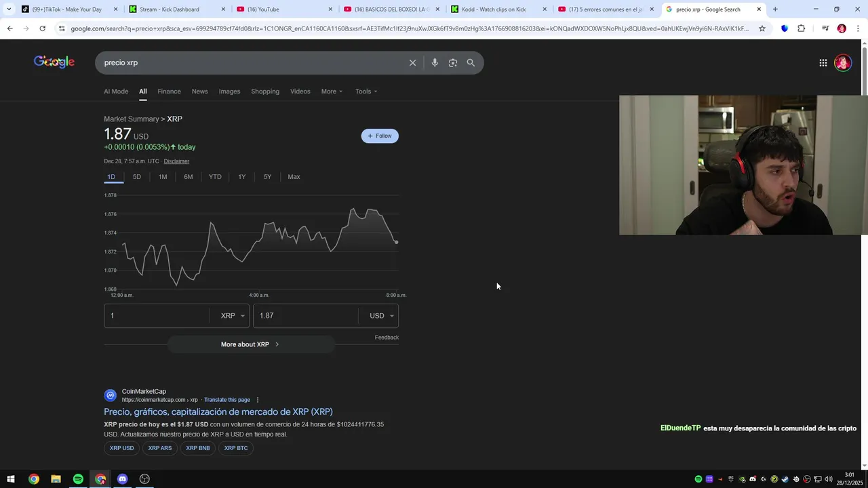Screen dimensions: 868x488
Task: Open CoinMarketCap XRP price result title
Action: (x=218, y=411)
